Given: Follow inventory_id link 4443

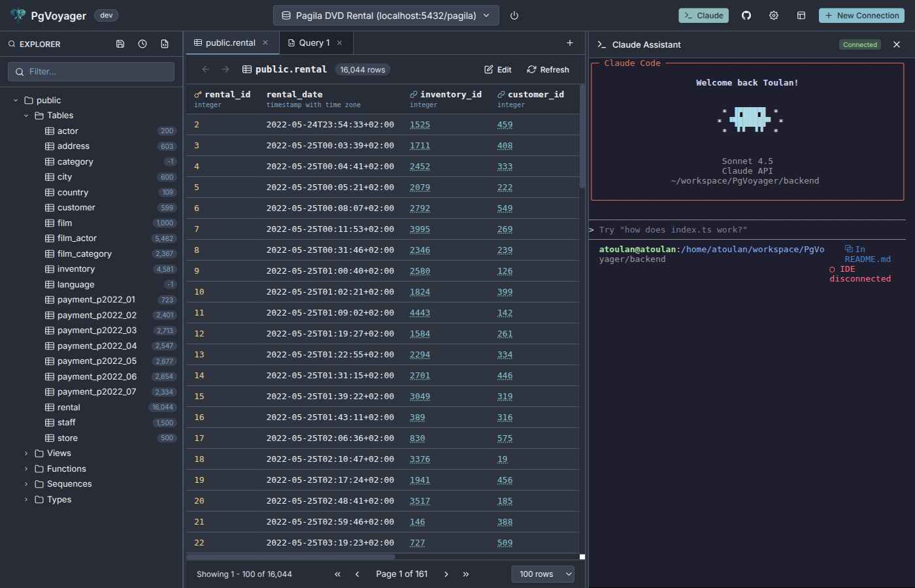Looking at the screenshot, I should pos(420,313).
